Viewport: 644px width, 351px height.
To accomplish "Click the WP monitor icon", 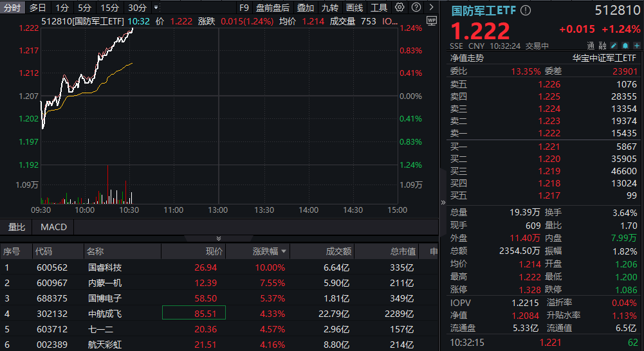I will [431, 21].
